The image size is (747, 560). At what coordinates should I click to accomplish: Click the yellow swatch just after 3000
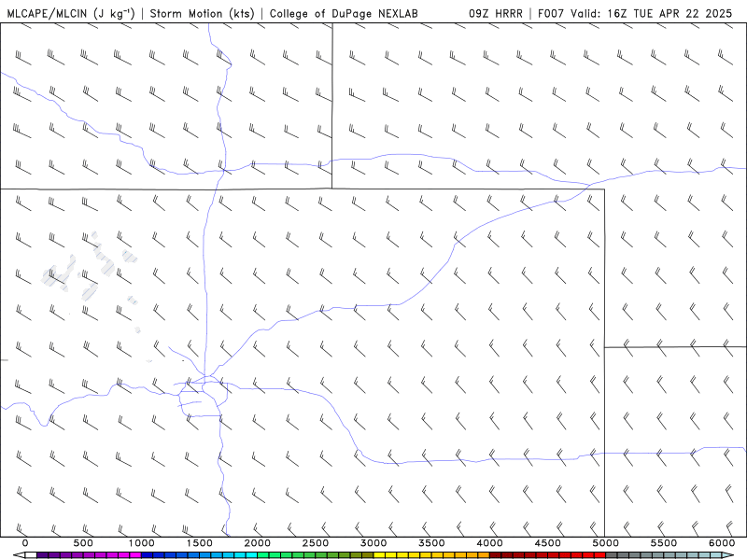(x=379, y=555)
